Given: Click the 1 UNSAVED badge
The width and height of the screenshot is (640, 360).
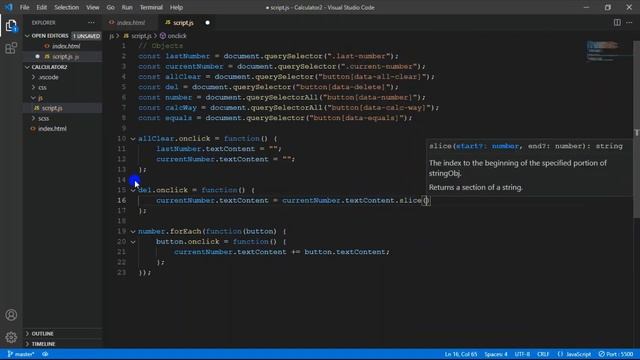Looking at the screenshot, I should 87,36.
